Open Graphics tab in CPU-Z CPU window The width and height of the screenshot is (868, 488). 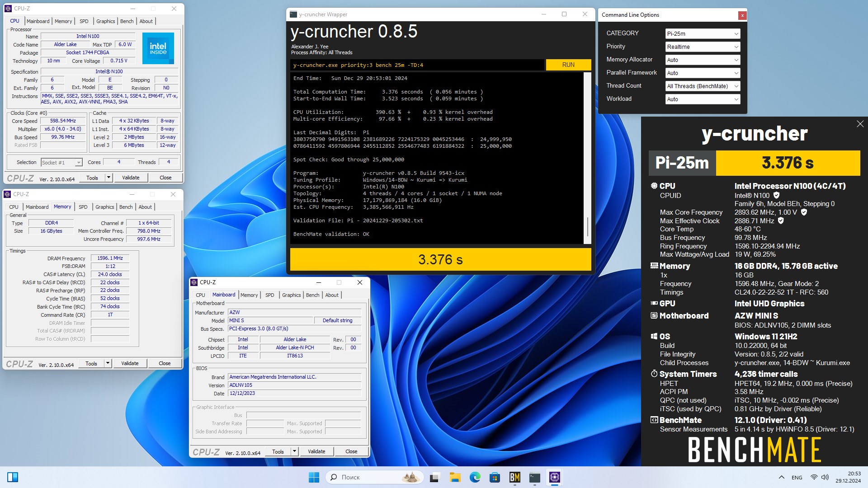(105, 21)
